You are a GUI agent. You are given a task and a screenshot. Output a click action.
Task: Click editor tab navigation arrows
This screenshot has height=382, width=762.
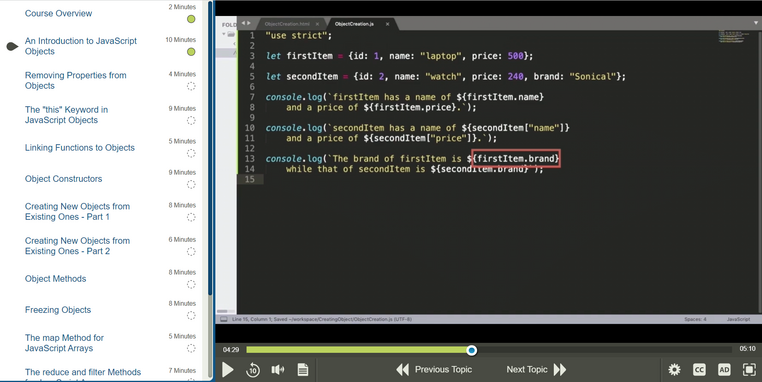246,23
